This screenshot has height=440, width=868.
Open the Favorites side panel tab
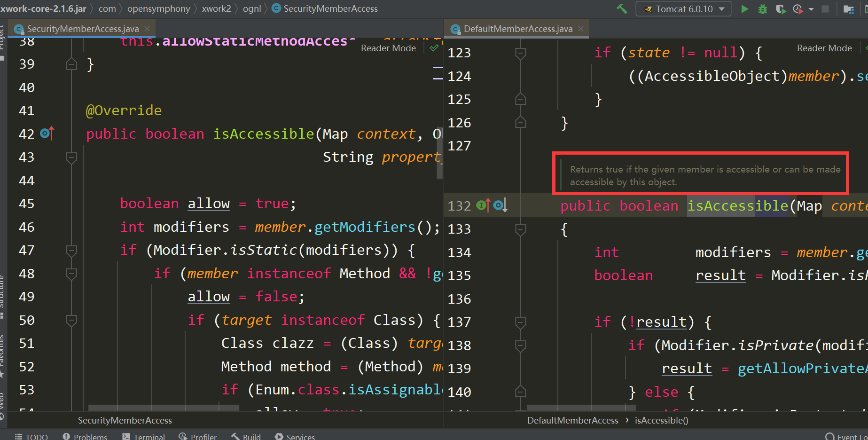(2, 356)
